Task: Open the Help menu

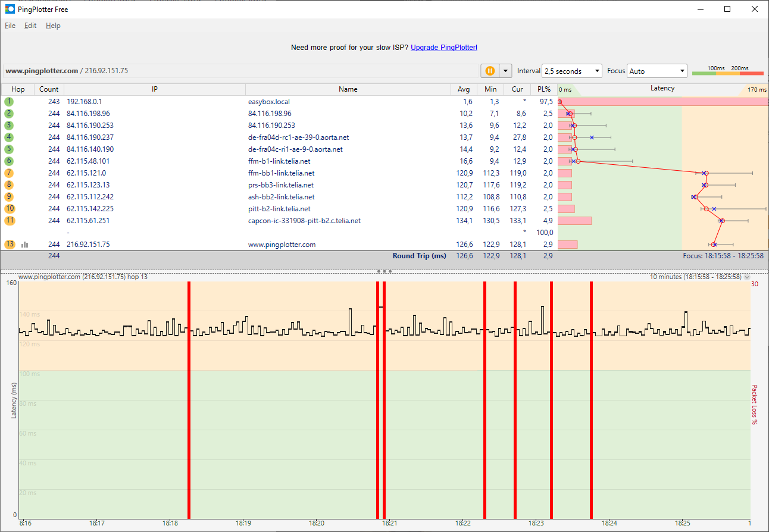Action: point(53,26)
